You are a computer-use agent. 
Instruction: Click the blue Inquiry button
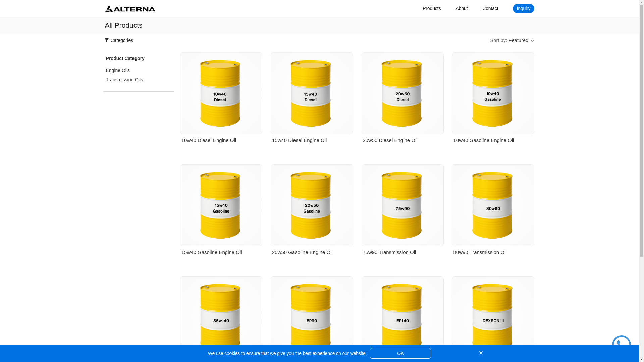pyautogui.click(x=523, y=8)
